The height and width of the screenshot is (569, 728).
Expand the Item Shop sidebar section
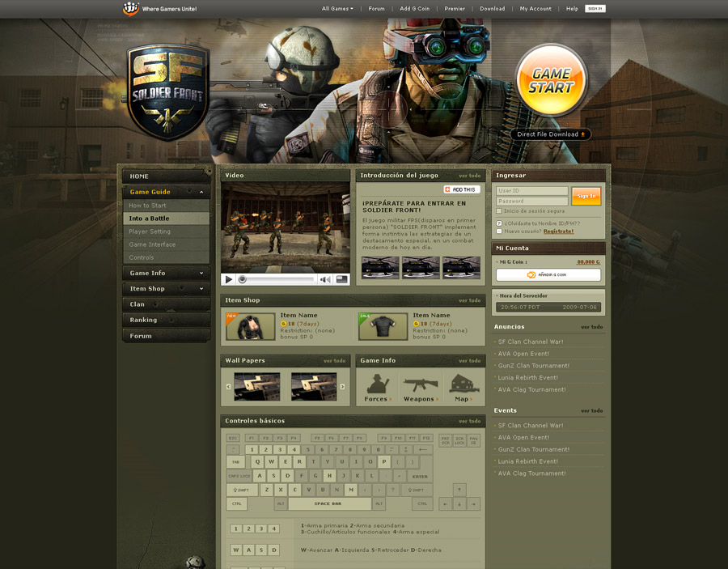point(201,288)
